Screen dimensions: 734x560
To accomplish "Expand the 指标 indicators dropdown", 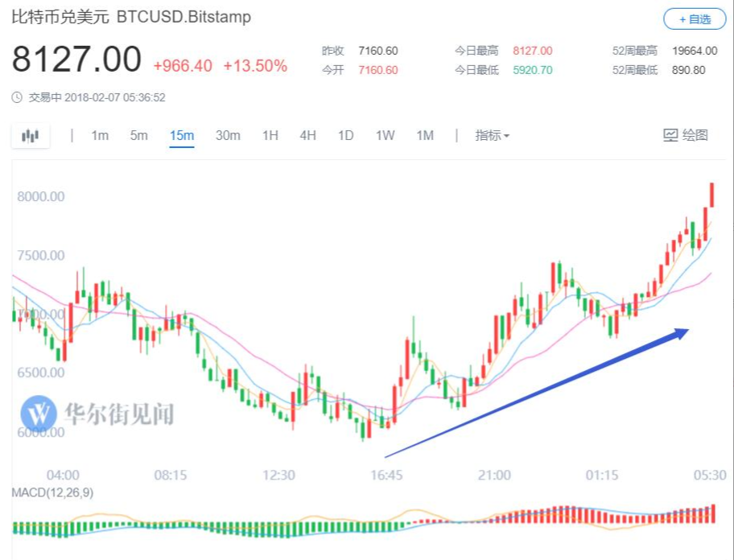I will coord(492,135).
